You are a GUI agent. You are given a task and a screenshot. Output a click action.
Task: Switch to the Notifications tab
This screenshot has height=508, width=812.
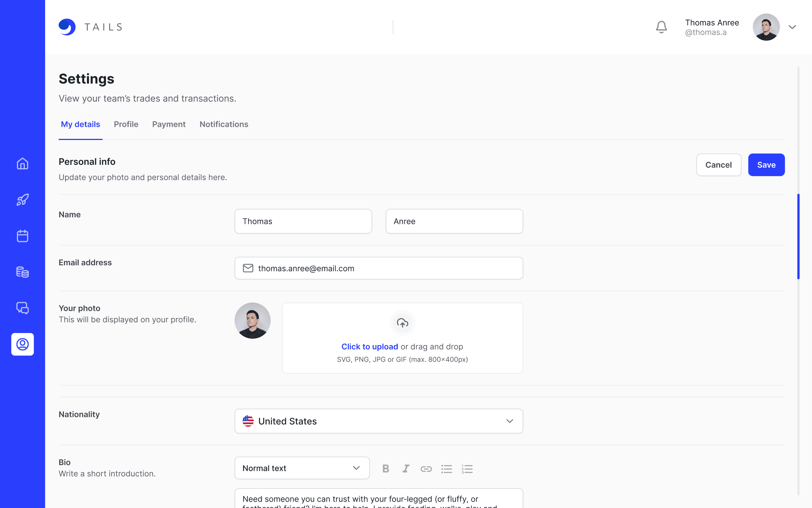point(224,124)
